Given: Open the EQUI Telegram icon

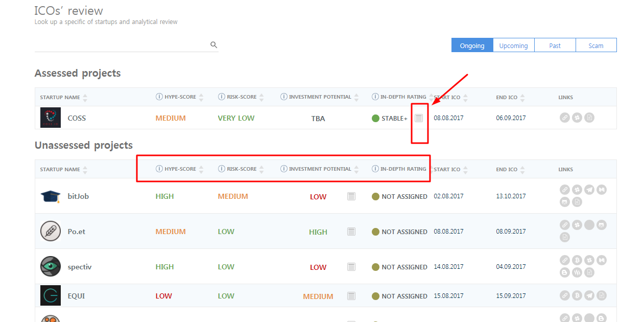Looking at the screenshot, I should tap(589, 295).
